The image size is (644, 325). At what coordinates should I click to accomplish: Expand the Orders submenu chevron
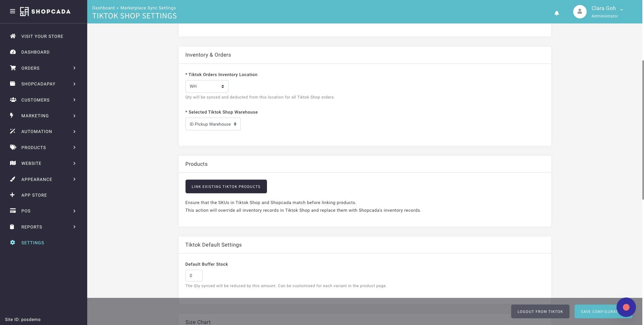click(74, 68)
